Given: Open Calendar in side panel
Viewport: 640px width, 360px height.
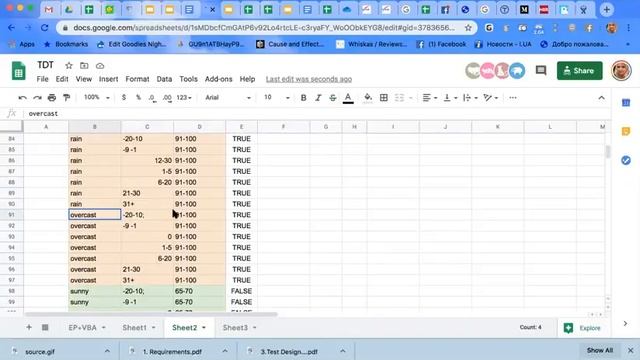Looking at the screenshot, I should tap(626, 102).
